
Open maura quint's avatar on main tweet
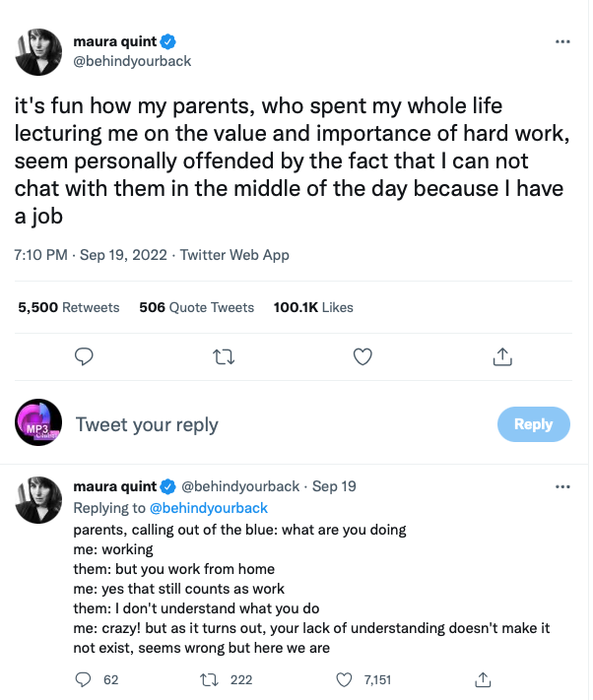pos(39,51)
